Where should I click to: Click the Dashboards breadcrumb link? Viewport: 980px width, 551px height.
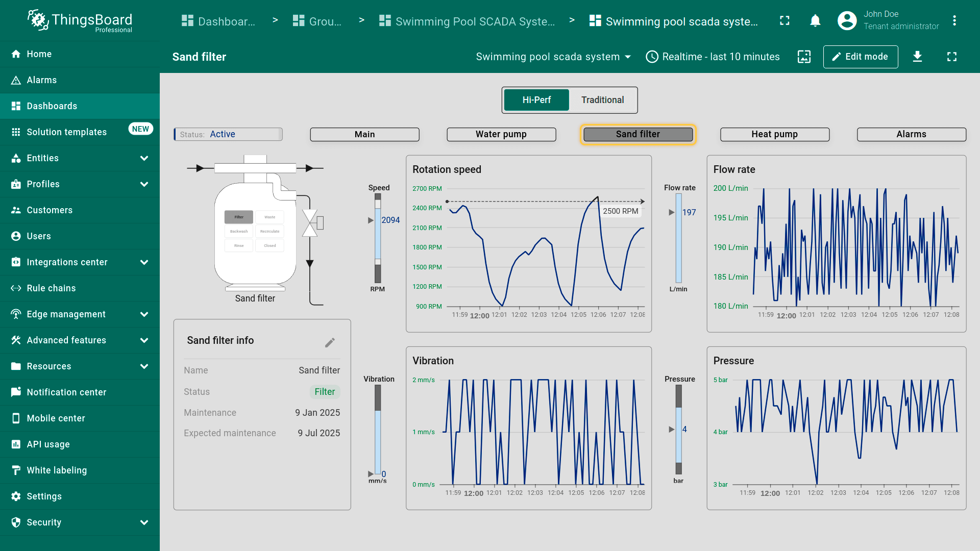point(219,21)
